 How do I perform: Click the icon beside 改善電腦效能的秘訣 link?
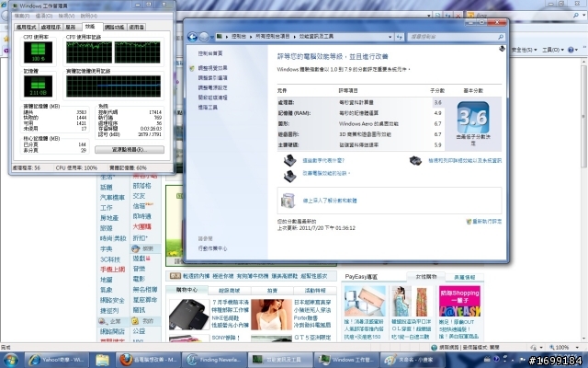[290, 176]
